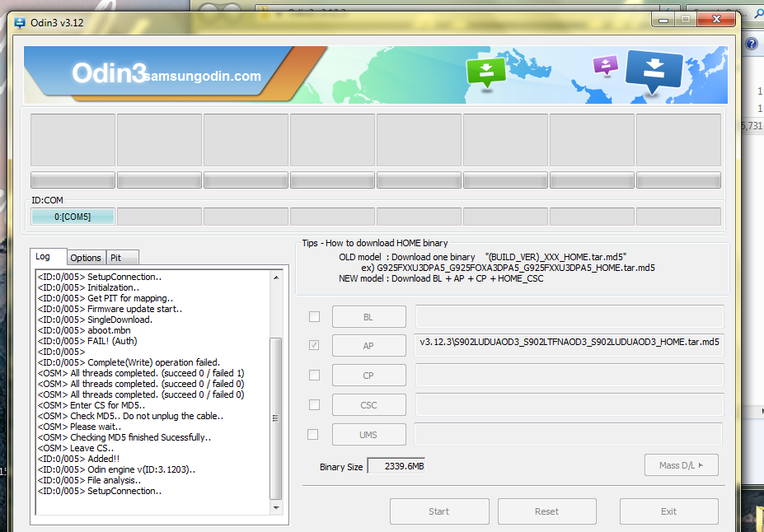Click the AP button to choose file
The width and height of the screenshot is (764, 532).
click(369, 346)
